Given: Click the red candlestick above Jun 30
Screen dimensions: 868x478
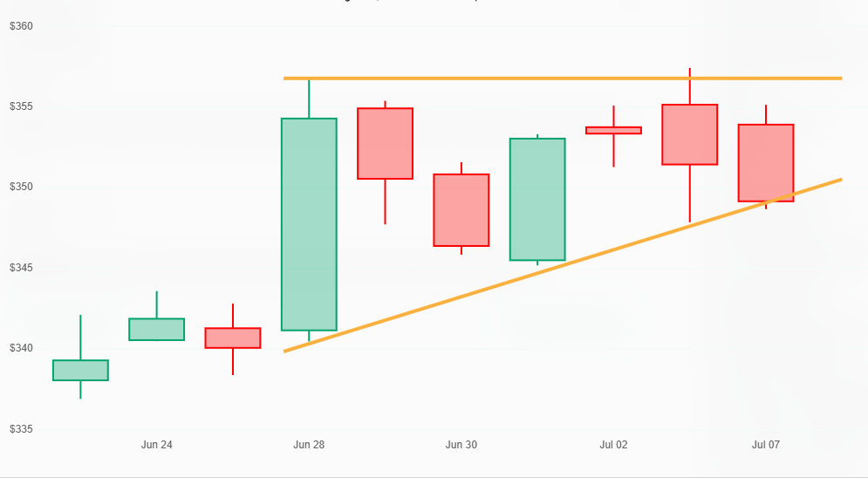Looking at the screenshot, I should click(x=461, y=210).
